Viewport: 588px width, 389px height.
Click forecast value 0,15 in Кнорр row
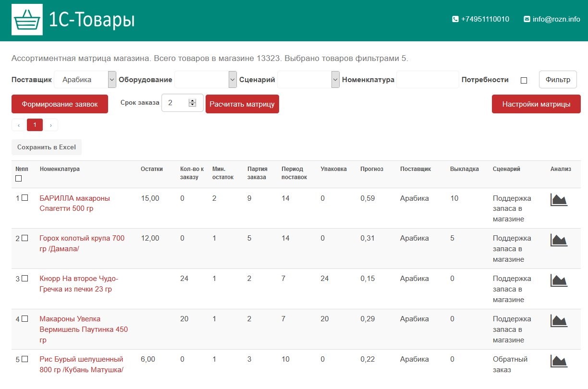click(x=367, y=279)
